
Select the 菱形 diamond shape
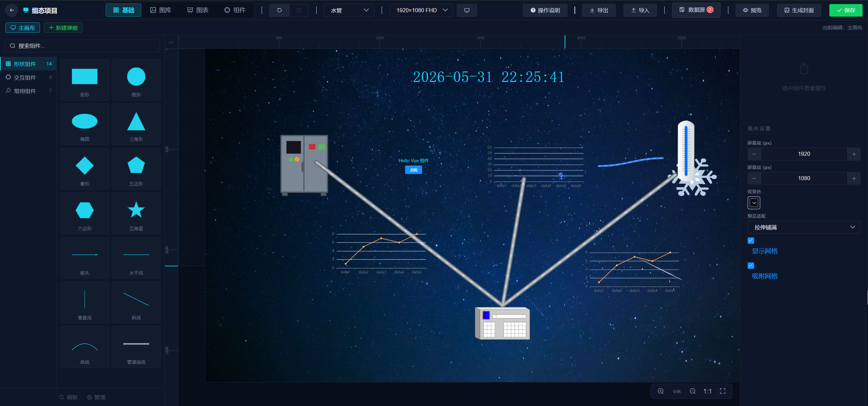tap(85, 169)
